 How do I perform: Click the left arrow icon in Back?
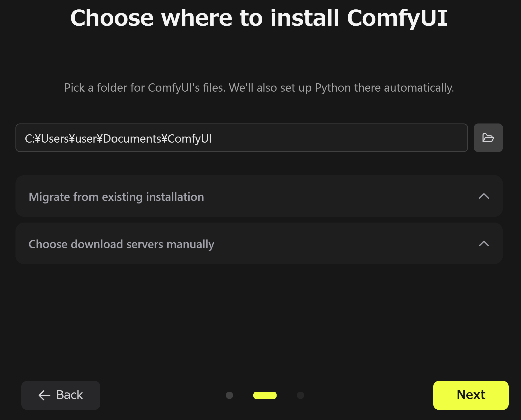44,395
